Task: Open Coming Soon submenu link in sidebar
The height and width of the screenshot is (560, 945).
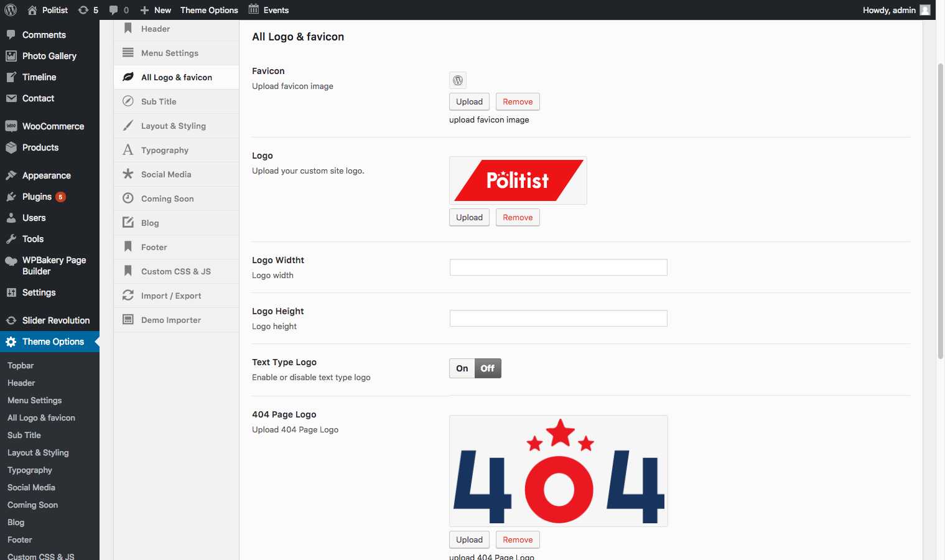Action: 32,505
